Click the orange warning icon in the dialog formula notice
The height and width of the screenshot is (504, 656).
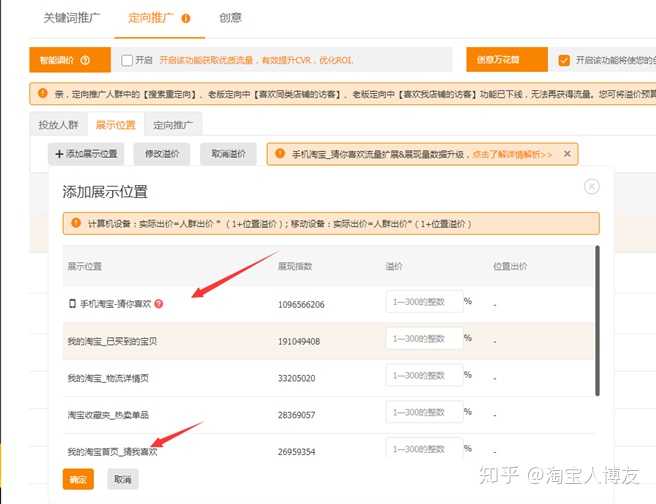pos(73,223)
